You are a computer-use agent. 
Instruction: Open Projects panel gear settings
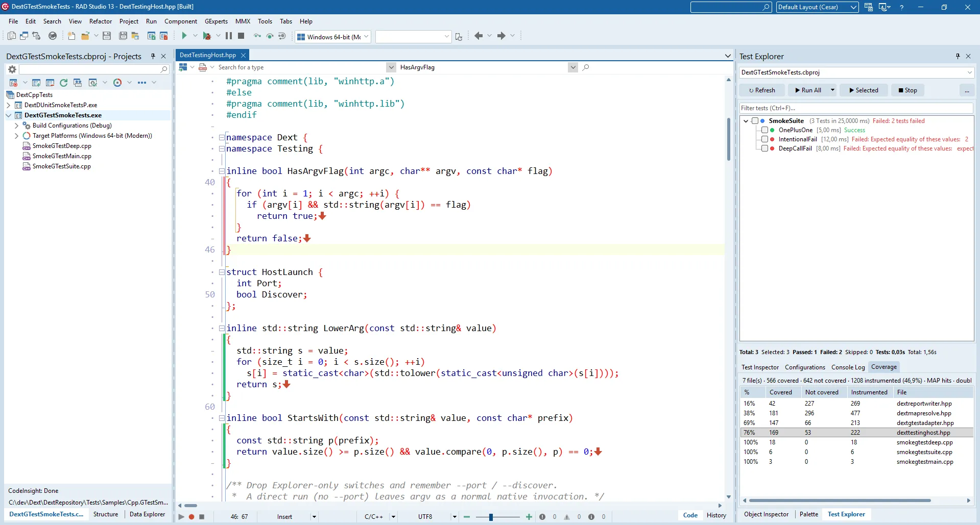(x=12, y=69)
